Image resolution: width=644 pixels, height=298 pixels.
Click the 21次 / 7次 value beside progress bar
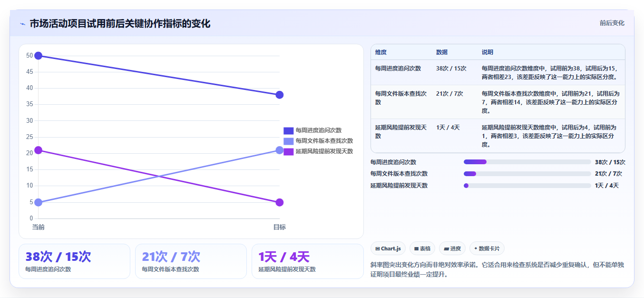608,174
